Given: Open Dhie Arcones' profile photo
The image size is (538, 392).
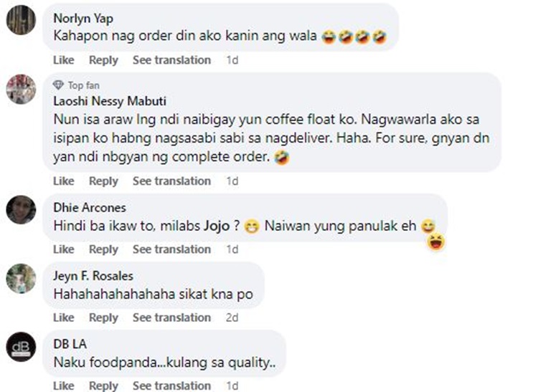Looking at the screenshot, I should 22,209.
